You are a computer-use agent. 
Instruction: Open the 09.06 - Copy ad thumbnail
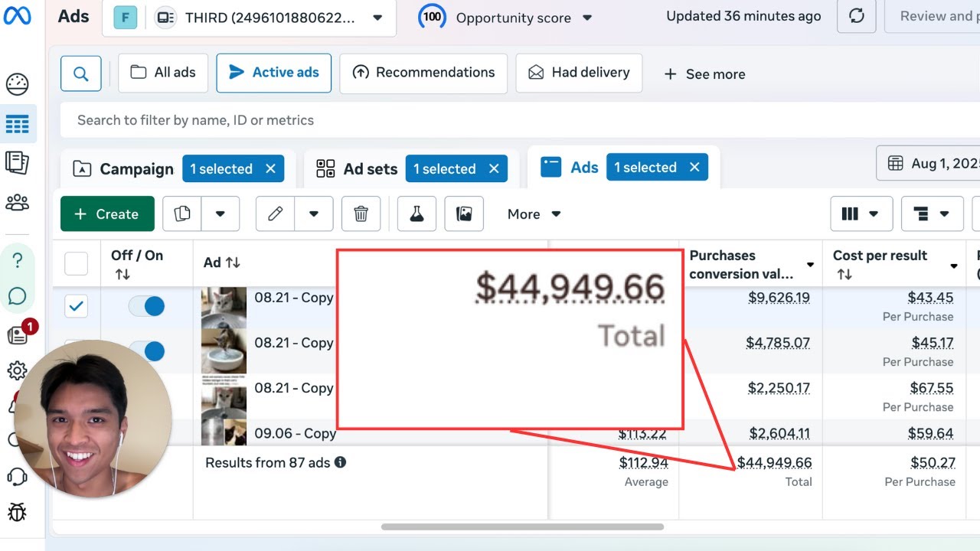pos(224,434)
